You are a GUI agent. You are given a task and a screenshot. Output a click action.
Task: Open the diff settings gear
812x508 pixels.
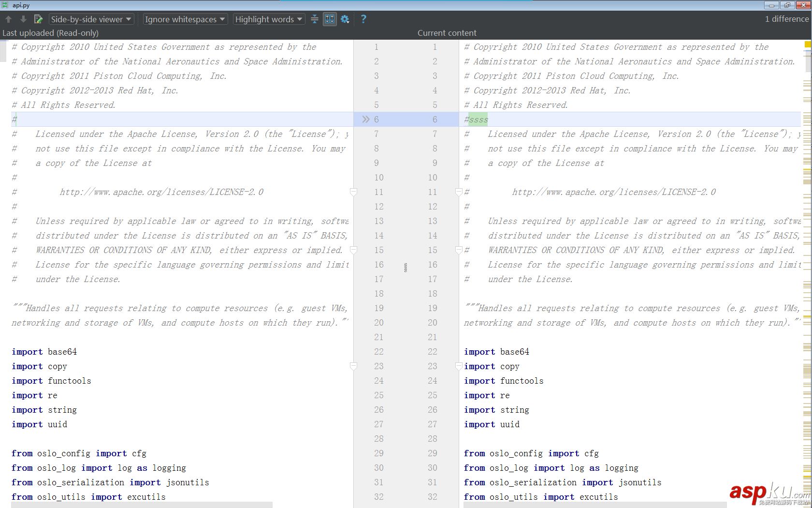[x=344, y=19]
